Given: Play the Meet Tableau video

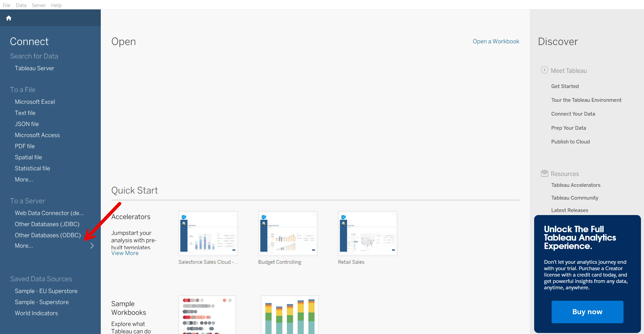Looking at the screenshot, I should tap(545, 70).
